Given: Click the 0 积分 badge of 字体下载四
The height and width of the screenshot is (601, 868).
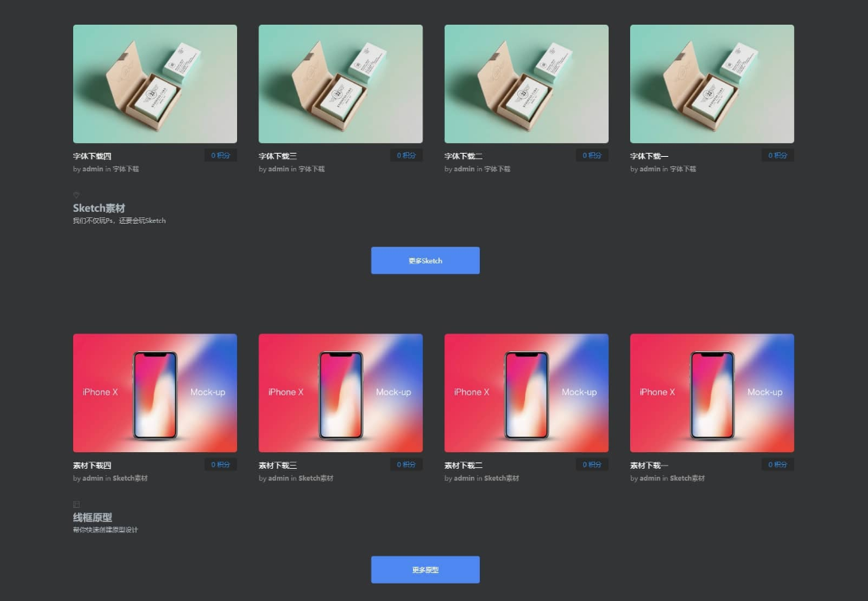Looking at the screenshot, I should pos(220,156).
